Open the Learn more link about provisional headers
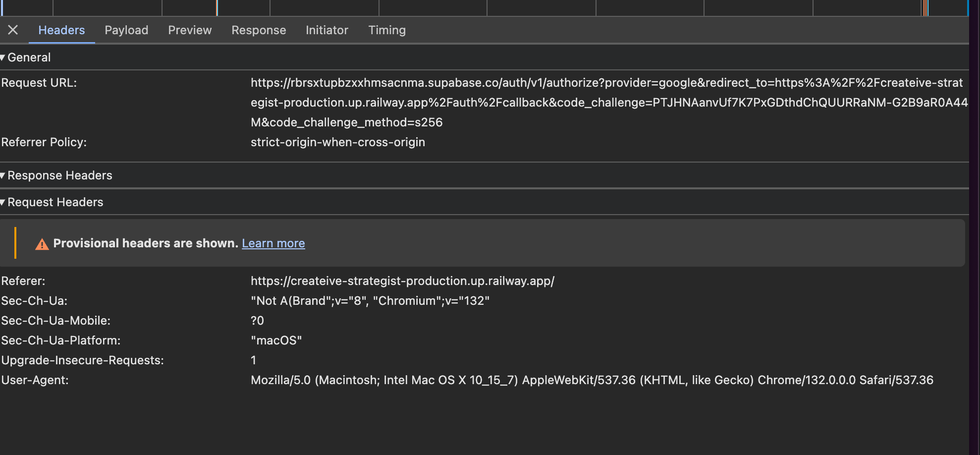This screenshot has height=455, width=980. (x=273, y=243)
